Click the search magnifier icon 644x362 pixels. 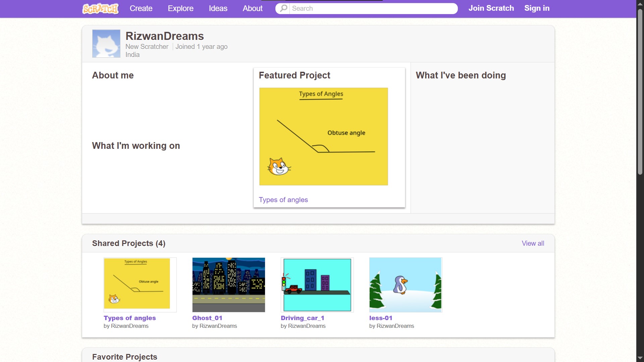(283, 8)
